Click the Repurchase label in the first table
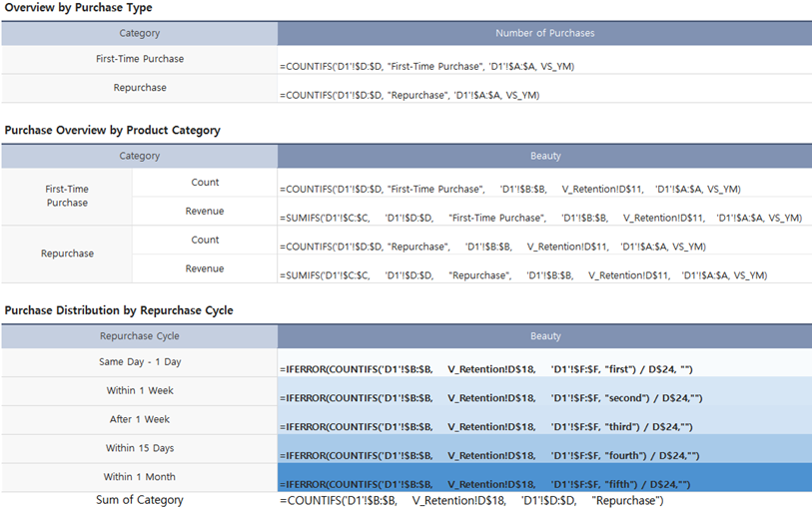 pos(140,88)
